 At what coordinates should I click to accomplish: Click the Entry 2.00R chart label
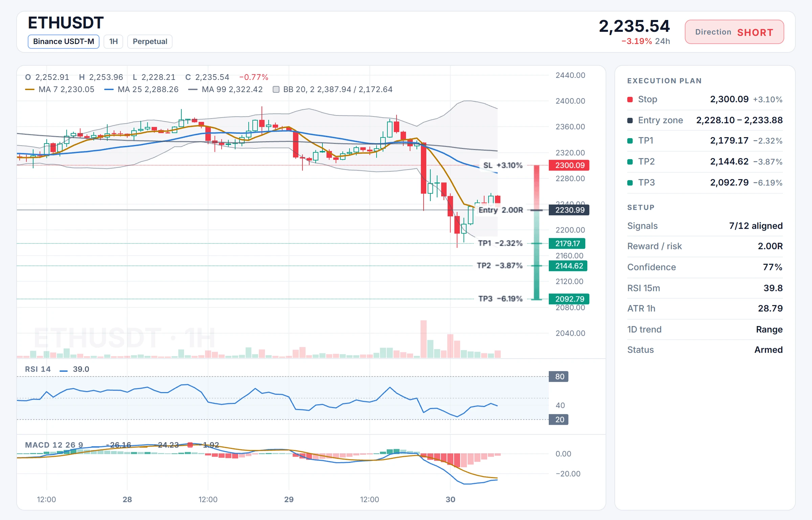coord(501,210)
